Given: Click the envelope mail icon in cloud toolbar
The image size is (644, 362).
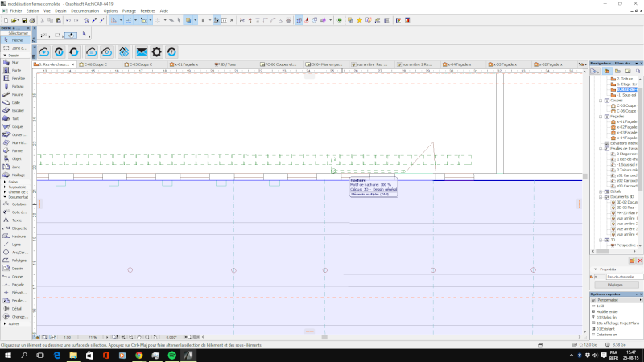Looking at the screenshot, I should pos(142,52).
